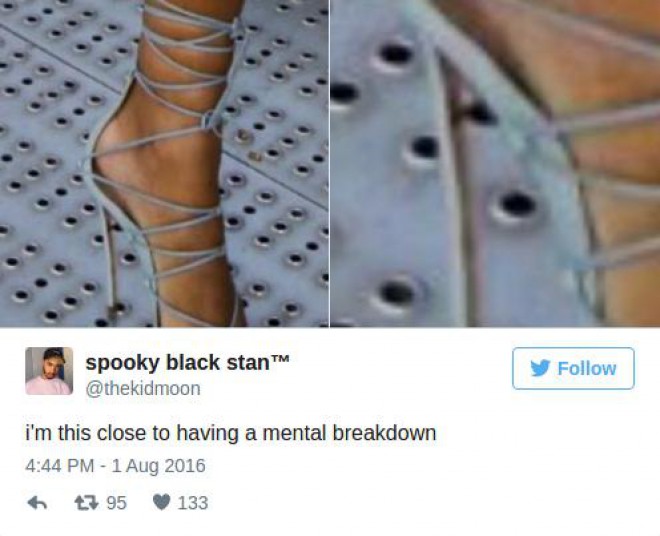Click the tweet text about mental breakdown

click(x=231, y=433)
